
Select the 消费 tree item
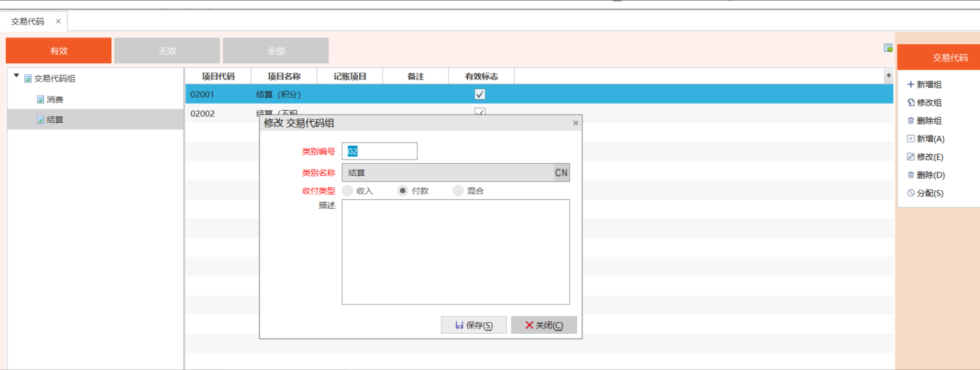tap(55, 100)
